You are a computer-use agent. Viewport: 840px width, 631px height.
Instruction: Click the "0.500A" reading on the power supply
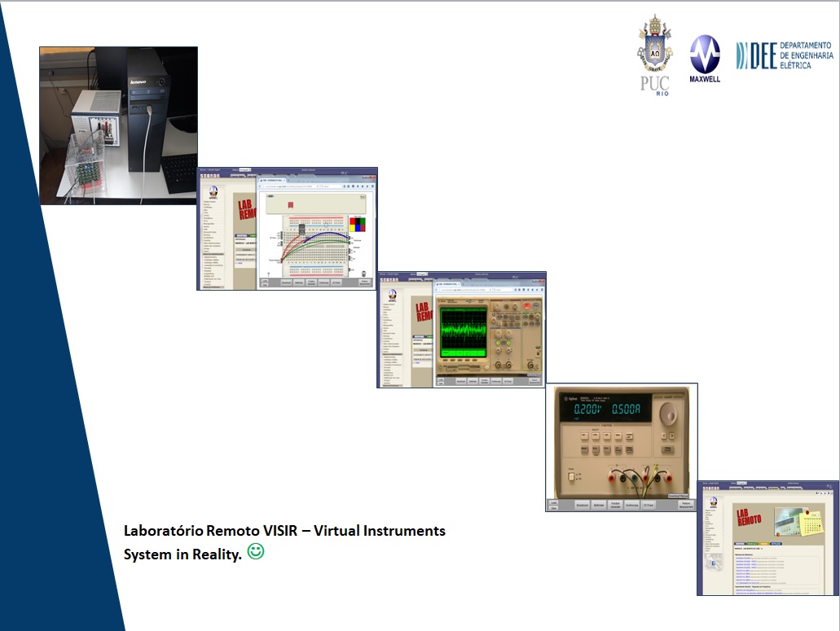point(626,410)
